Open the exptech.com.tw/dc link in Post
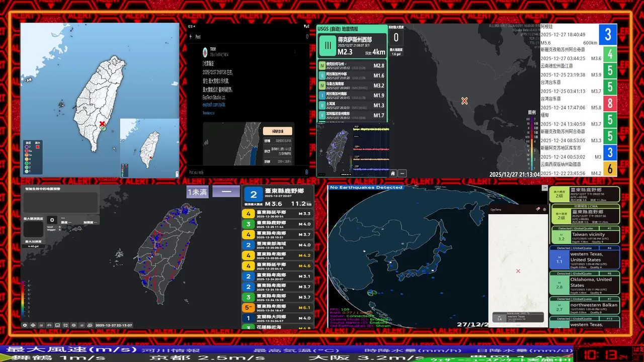644x362 pixels. click(214, 105)
